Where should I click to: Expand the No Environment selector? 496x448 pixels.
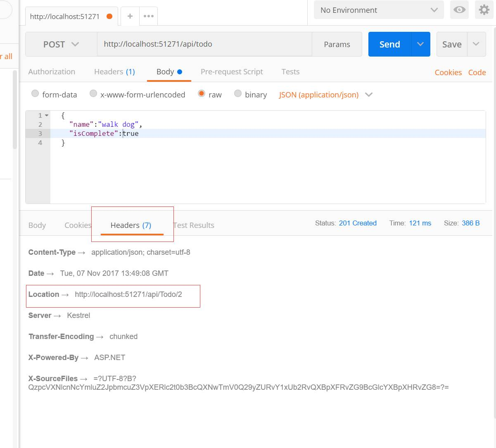(379, 10)
